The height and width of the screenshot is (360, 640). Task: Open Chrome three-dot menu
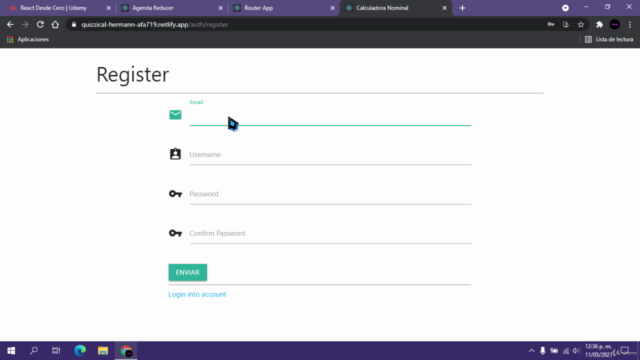[x=630, y=24]
